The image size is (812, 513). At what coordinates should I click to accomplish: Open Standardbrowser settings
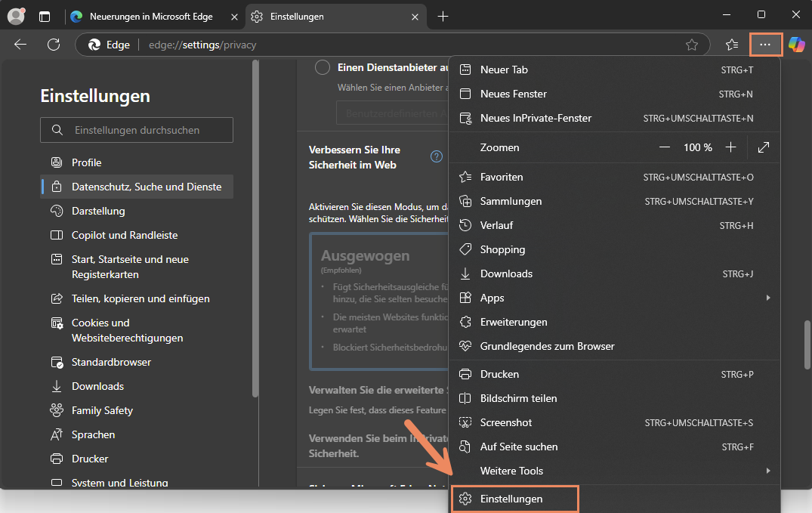coord(137,362)
